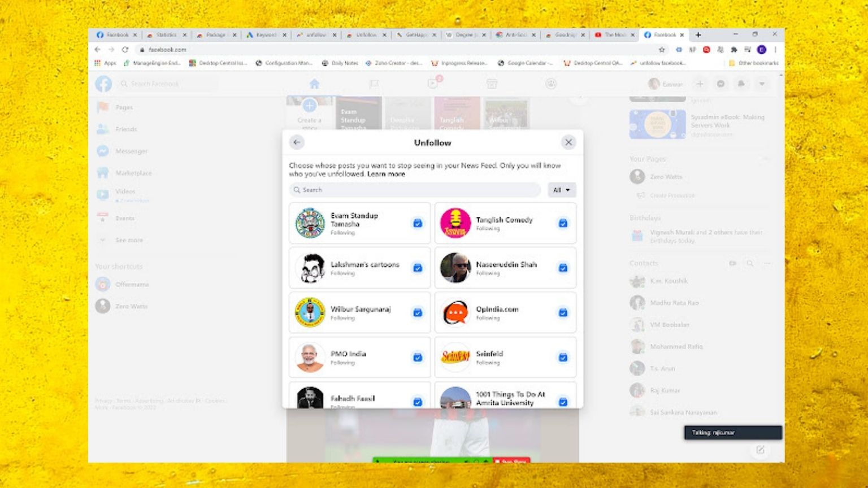This screenshot has height=488, width=868.
Task: Uncheck Fahadh Faasil
Action: coord(418,402)
